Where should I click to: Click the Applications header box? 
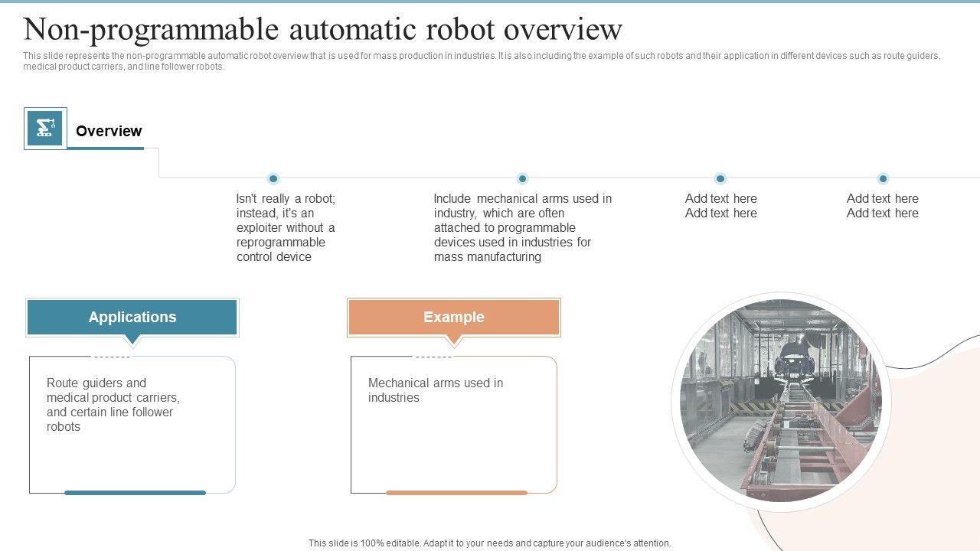pos(132,318)
